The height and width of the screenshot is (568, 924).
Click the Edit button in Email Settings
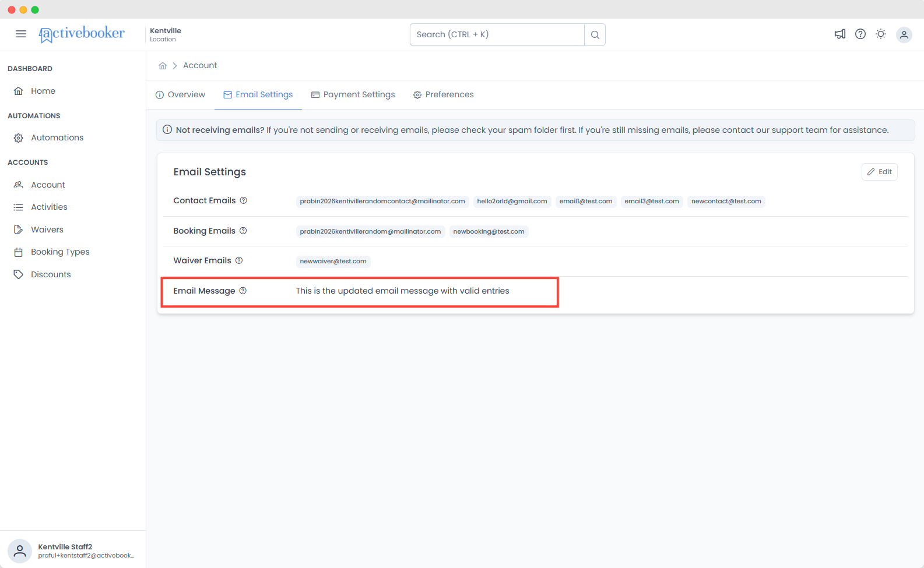pyautogui.click(x=879, y=172)
